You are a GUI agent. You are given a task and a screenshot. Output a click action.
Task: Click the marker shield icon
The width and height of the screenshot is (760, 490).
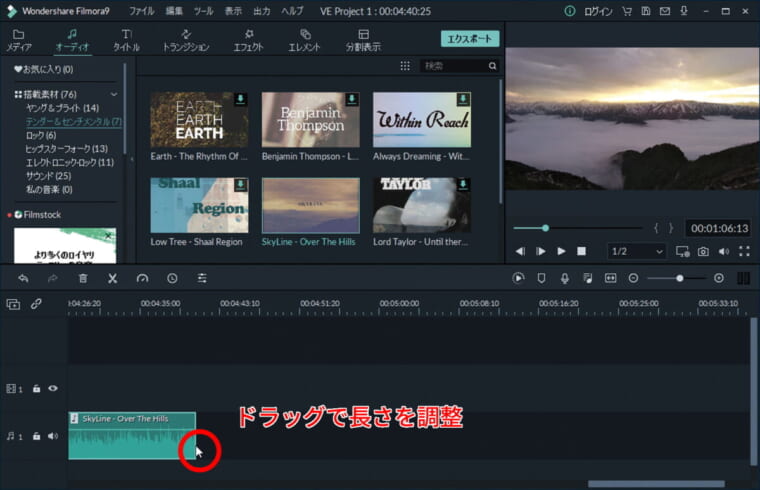(541, 278)
